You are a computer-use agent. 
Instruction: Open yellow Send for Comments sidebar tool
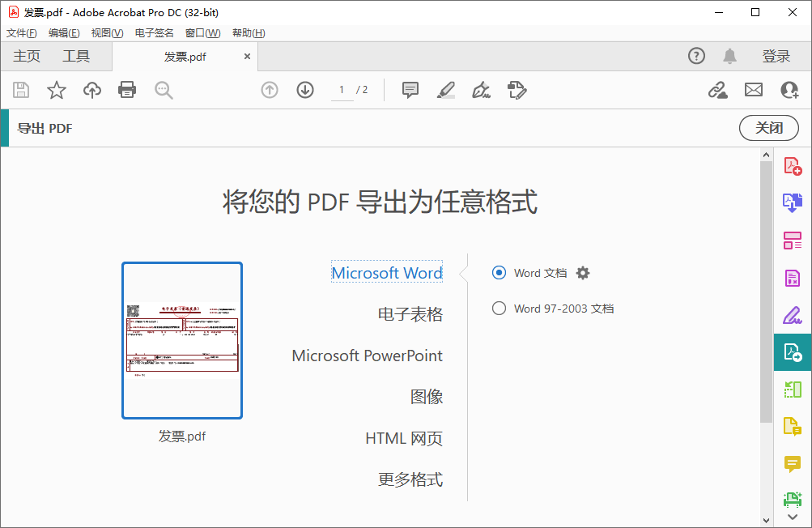pos(793,427)
